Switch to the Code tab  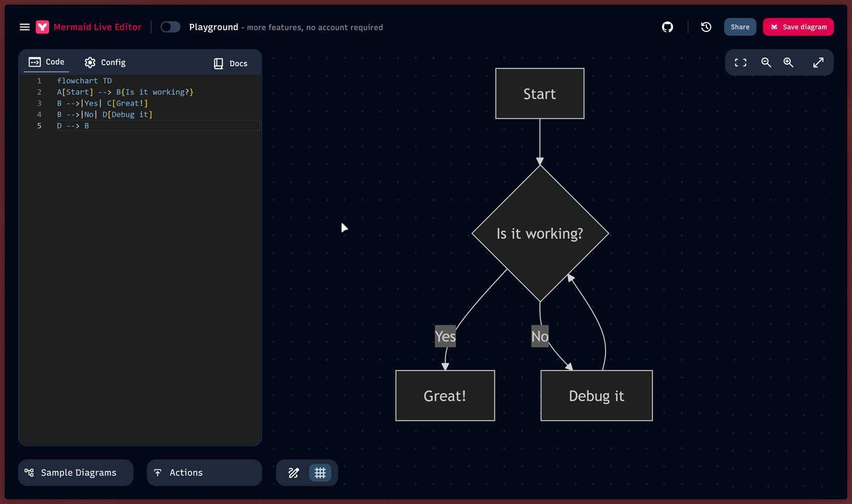(x=47, y=62)
